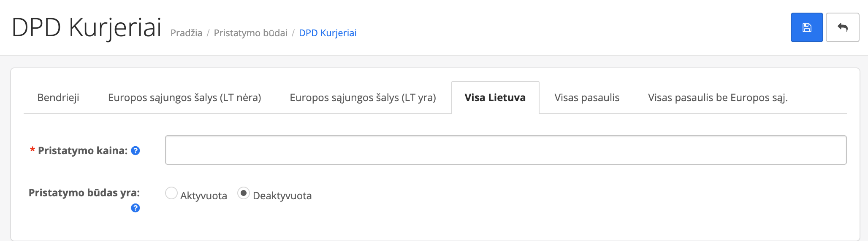Click the Pristatymo būdas yra label
Viewport: 868px width, 241px height.
click(x=84, y=193)
